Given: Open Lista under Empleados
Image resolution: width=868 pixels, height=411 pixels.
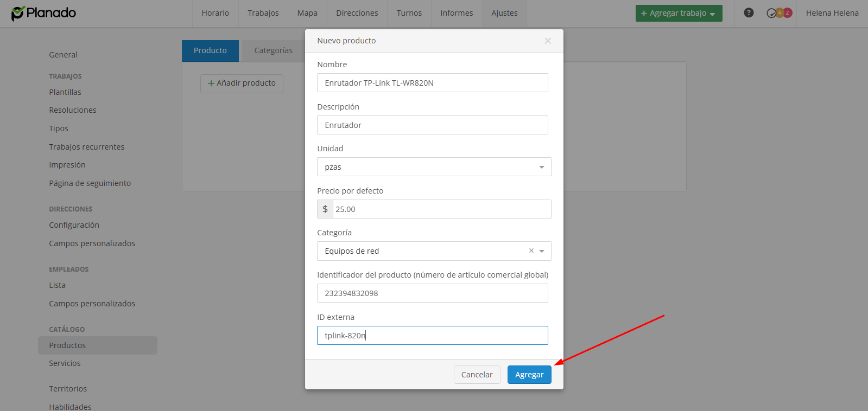Looking at the screenshot, I should tap(57, 285).
